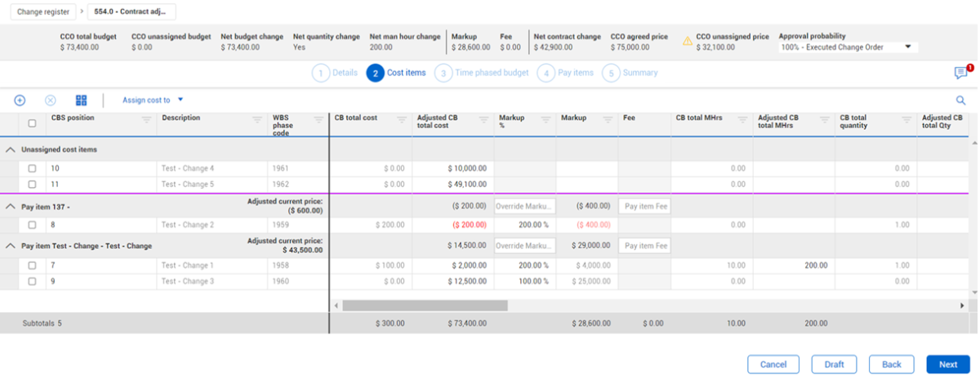980x375 pixels.
Task: Open the Approval probability dropdown
Action: click(x=848, y=47)
